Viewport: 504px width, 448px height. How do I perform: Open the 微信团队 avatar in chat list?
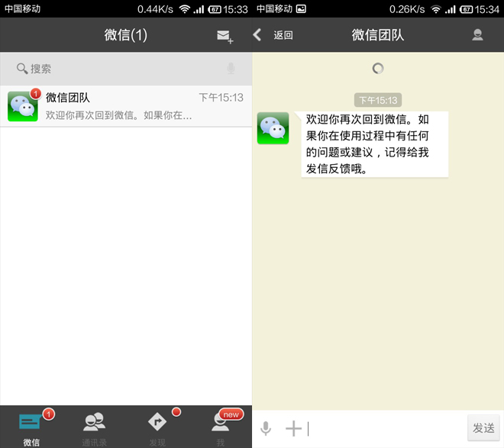pyautogui.click(x=22, y=106)
